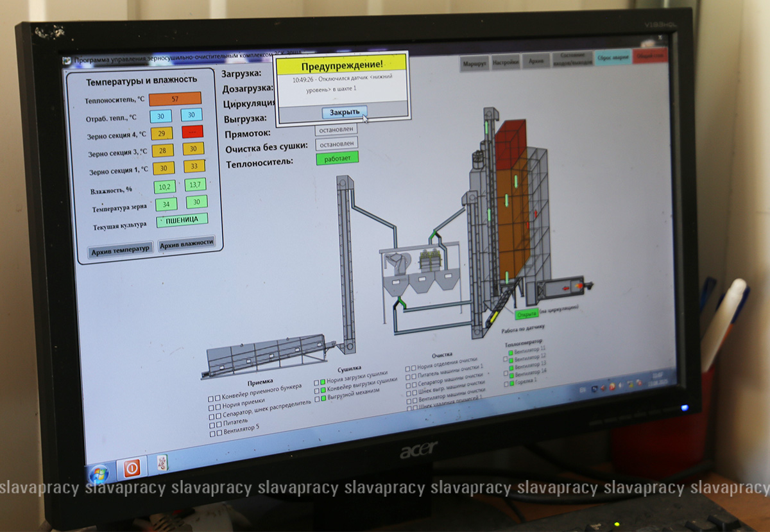Open the Маршрут section
This screenshot has width=770, height=532.
click(475, 63)
